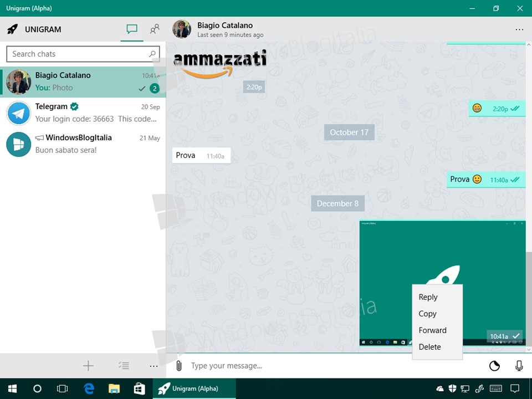532x399 pixels.
Task: Click the December 8 date label
Action: point(337,203)
